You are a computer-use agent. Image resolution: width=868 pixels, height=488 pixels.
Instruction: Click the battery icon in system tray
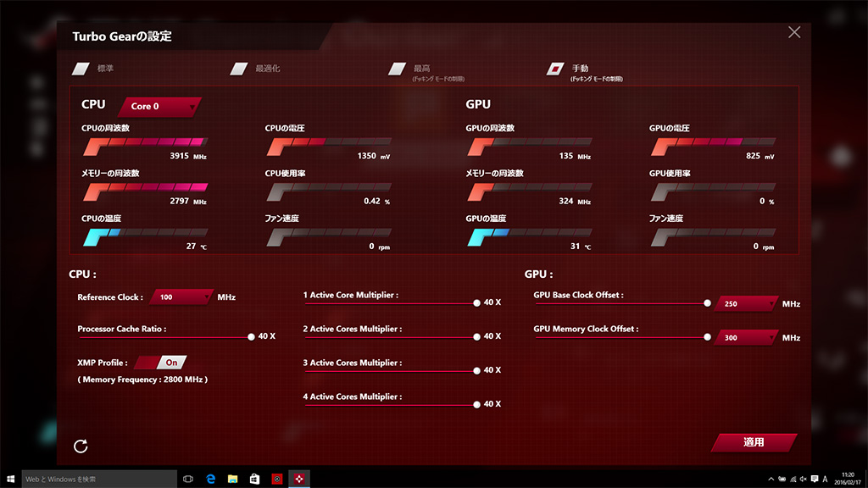coord(782,480)
